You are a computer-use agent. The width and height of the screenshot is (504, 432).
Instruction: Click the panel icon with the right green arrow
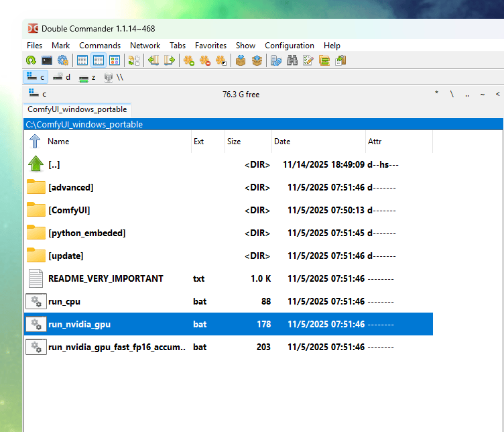pos(170,60)
